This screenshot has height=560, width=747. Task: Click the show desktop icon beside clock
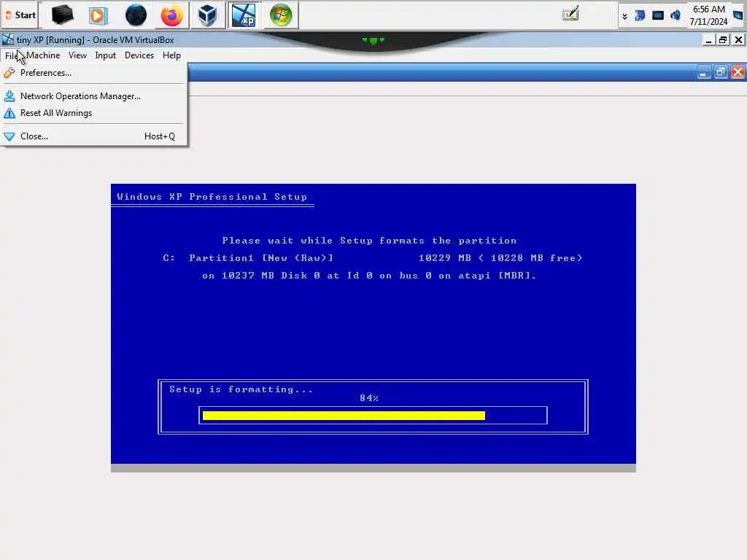[738, 16]
